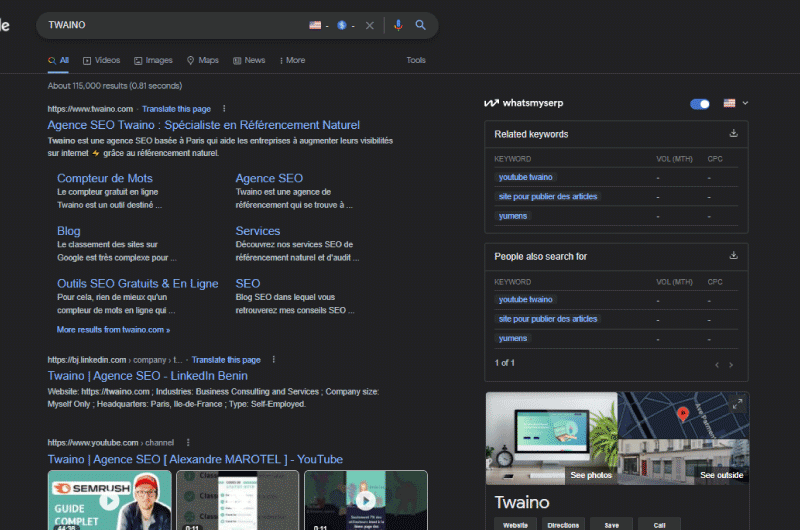Play the SEMRUSH Guide Complet video thumbnail
The height and width of the screenshot is (530, 800).
[110, 500]
